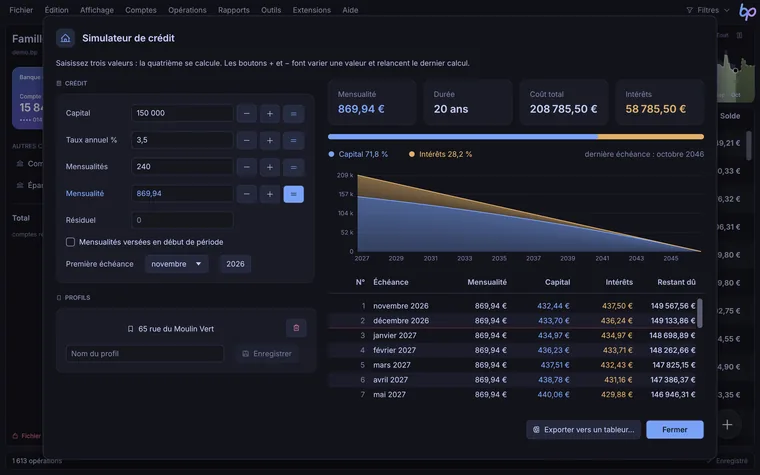Calculate Mensualités count with its equals button
The width and height of the screenshot is (760, 475).
(x=293, y=167)
